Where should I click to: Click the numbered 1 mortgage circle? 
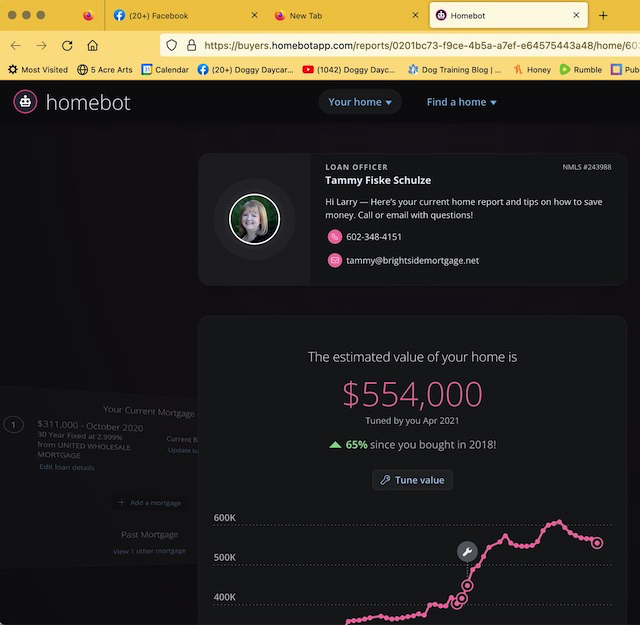click(x=13, y=425)
